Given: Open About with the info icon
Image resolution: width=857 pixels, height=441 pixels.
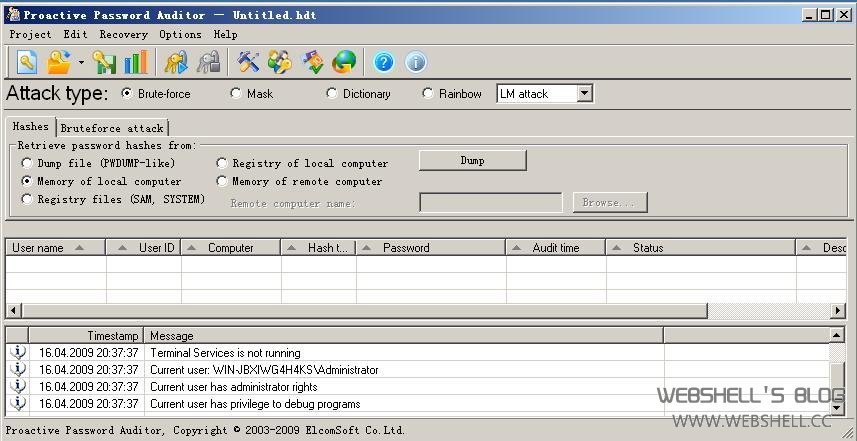Looking at the screenshot, I should 416,62.
